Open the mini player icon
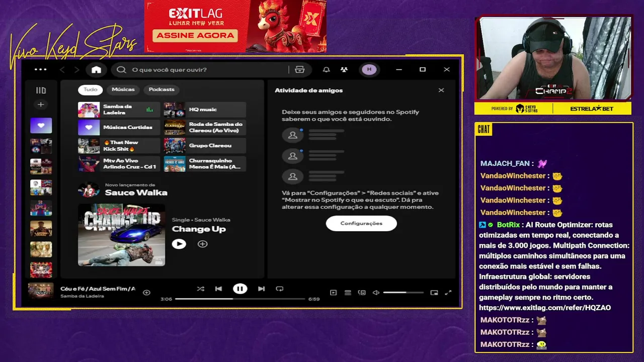Screen dimensions: 644x362 pyautogui.click(x=434, y=293)
